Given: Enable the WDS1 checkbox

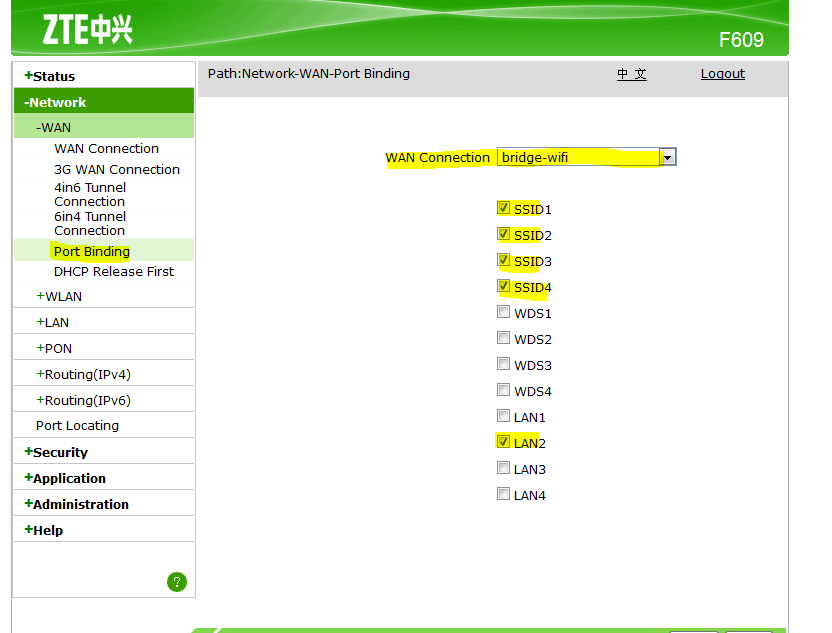Looking at the screenshot, I should 503,311.
